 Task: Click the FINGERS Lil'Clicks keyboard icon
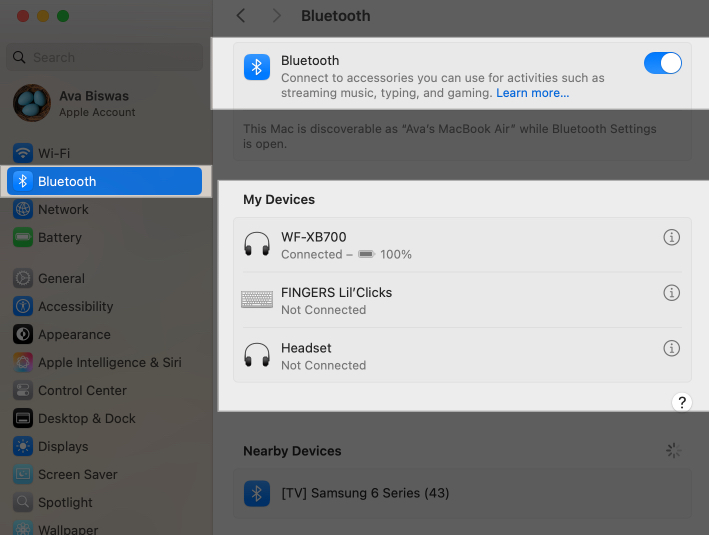pyautogui.click(x=257, y=299)
